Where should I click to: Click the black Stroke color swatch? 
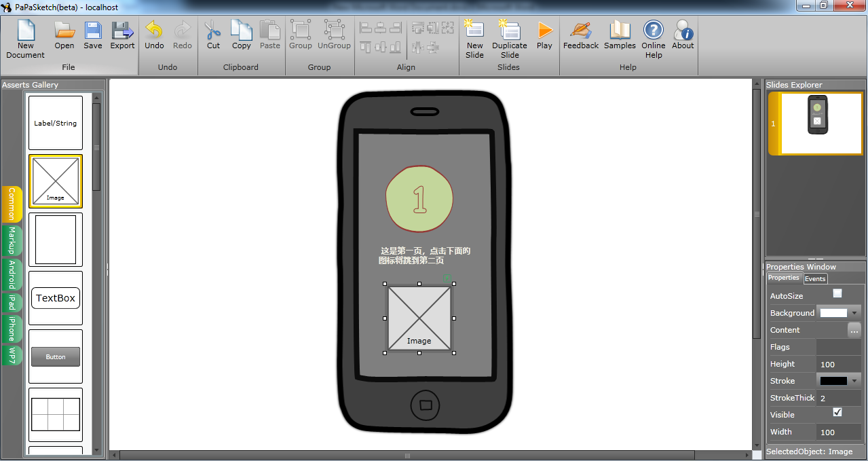tap(833, 381)
